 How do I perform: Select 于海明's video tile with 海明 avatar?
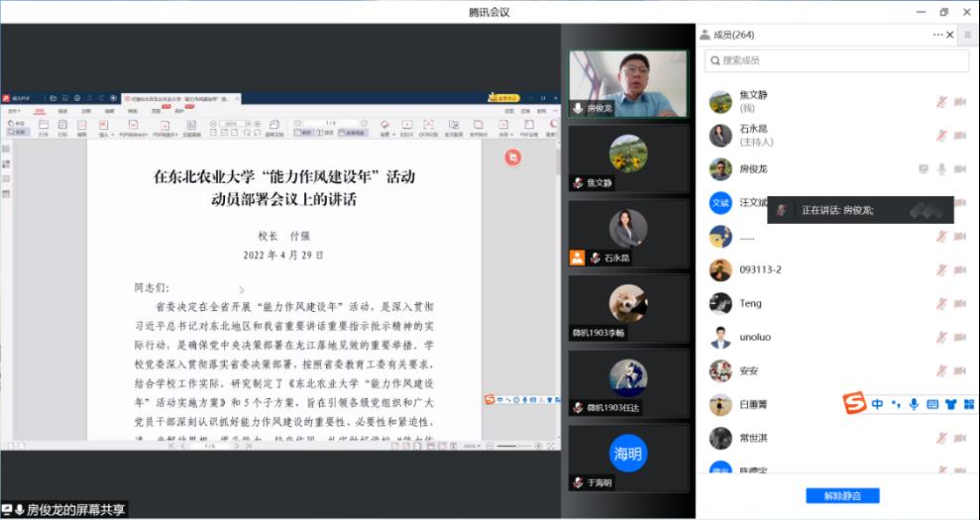point(628,459)
